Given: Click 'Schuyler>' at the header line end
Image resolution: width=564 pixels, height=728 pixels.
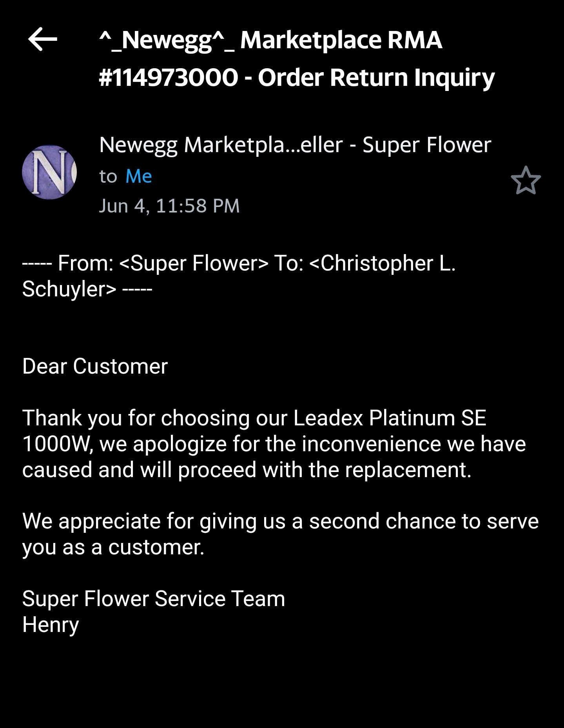Looking at the screenshot, I should pos(69,289).
